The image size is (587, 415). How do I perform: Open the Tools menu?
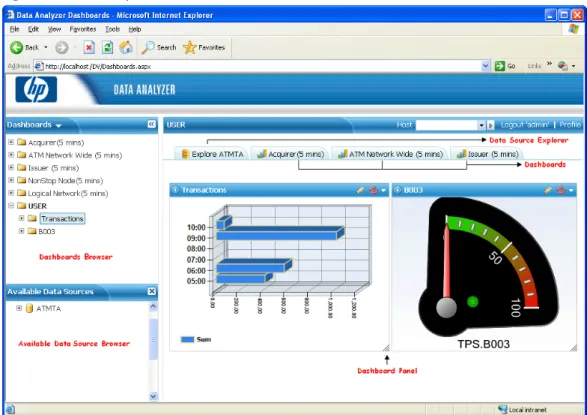tap(112, 29)
